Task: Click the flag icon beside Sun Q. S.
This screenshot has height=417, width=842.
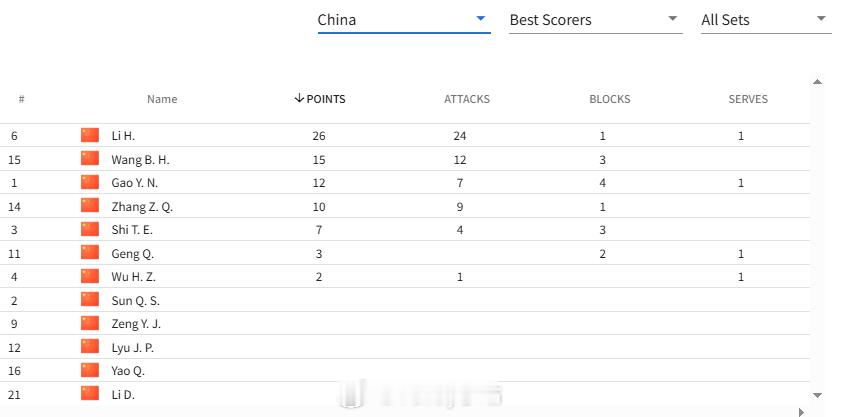Action: 90,300
